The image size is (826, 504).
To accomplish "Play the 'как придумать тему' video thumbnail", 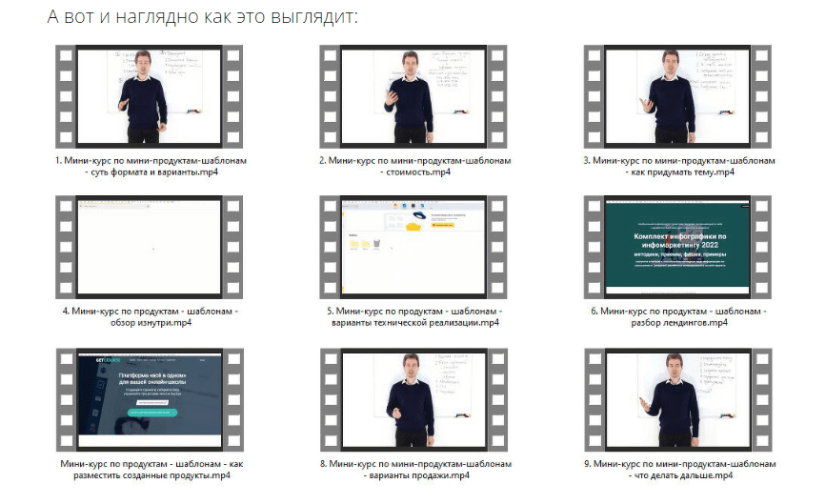I will (x=679, y=97).
